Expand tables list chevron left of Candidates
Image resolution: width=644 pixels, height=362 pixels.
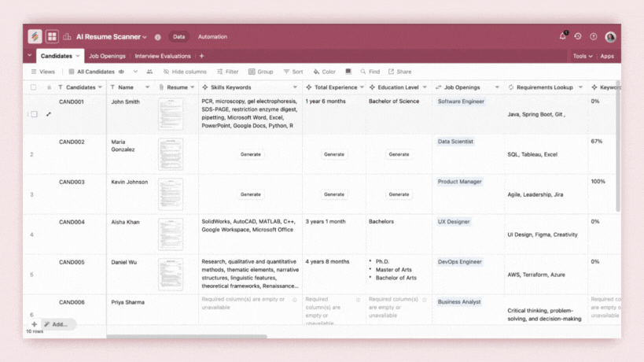[x=30, y=55]
